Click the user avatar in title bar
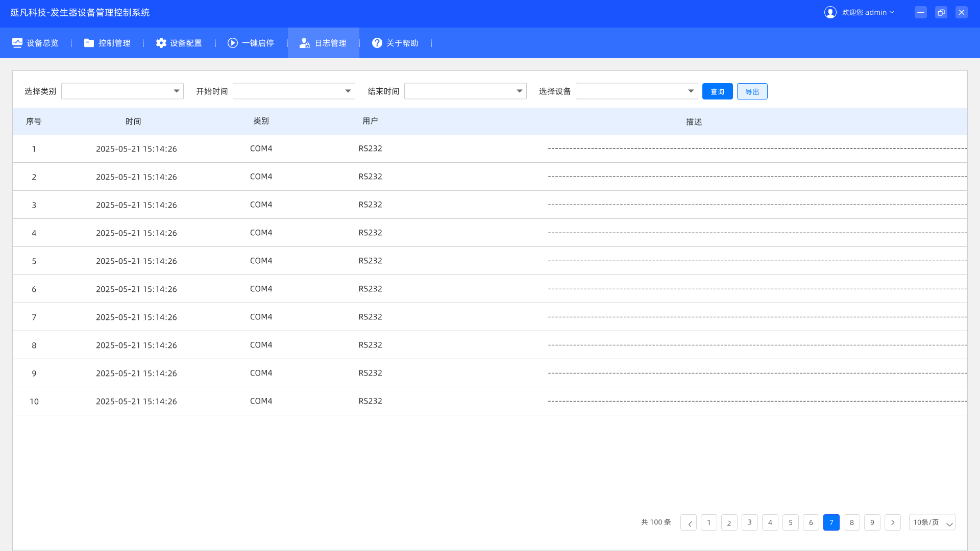Viewport: 980px width, 551px height. [830, 12]
